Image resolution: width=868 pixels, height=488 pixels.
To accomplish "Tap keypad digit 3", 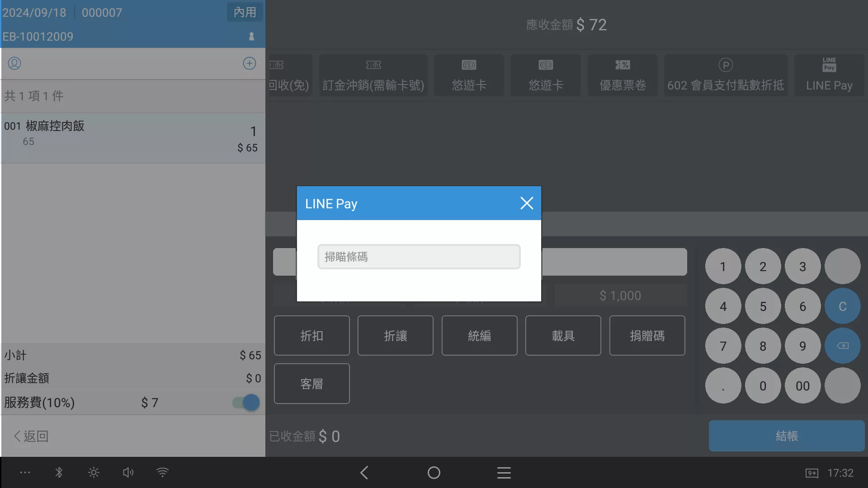I will click(802, 267).
